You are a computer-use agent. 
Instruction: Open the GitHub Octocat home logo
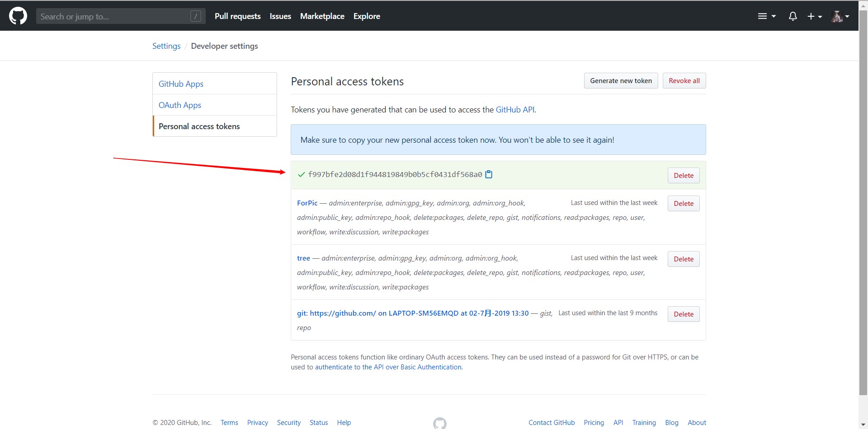click(18, 16)
